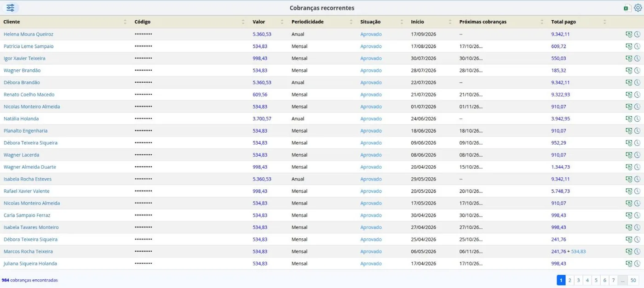Open client link Helena Moura Queiroz
Image resolution: width=644 pixels, height=288 pixels.
click(29, 34)
